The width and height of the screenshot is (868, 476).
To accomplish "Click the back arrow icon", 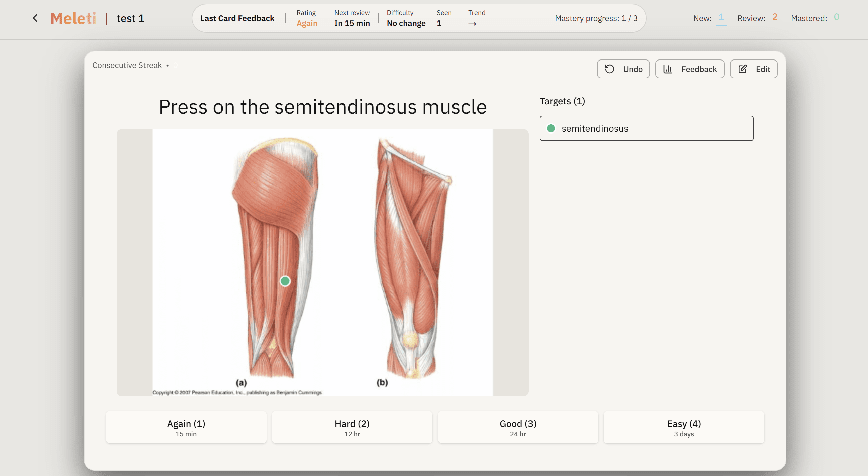I will point(35,18).
